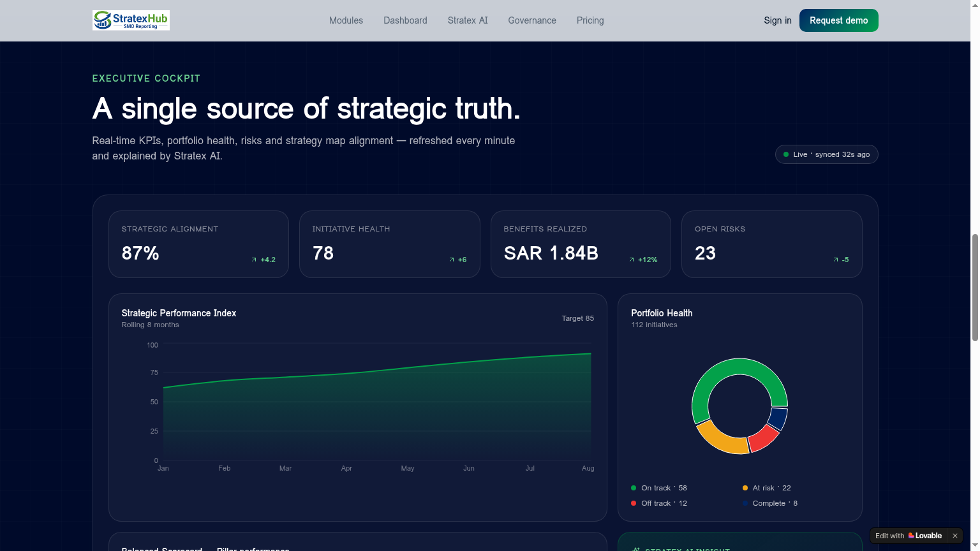The height and width of the screenshot is (551, 980).
Task: Click the Off track legend dot
Action: pos(634,503)
